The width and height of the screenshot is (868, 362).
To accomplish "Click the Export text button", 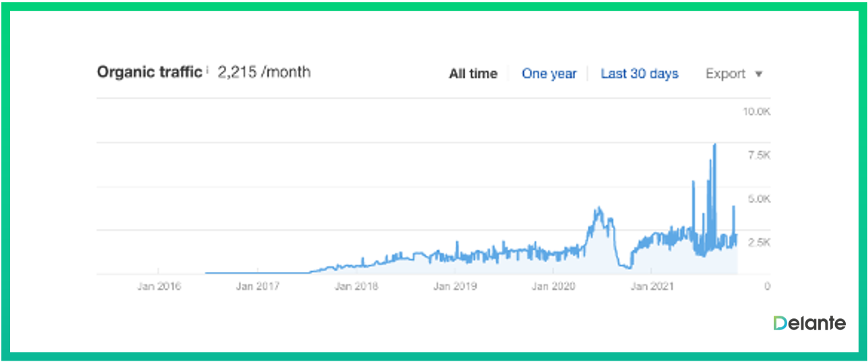I will tap(725, 74).
